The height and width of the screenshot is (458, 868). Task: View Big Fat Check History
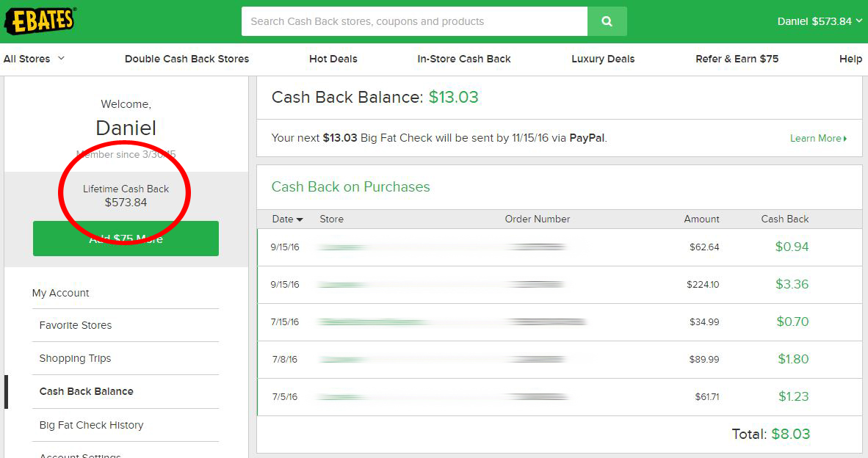(x=91, y=425)
